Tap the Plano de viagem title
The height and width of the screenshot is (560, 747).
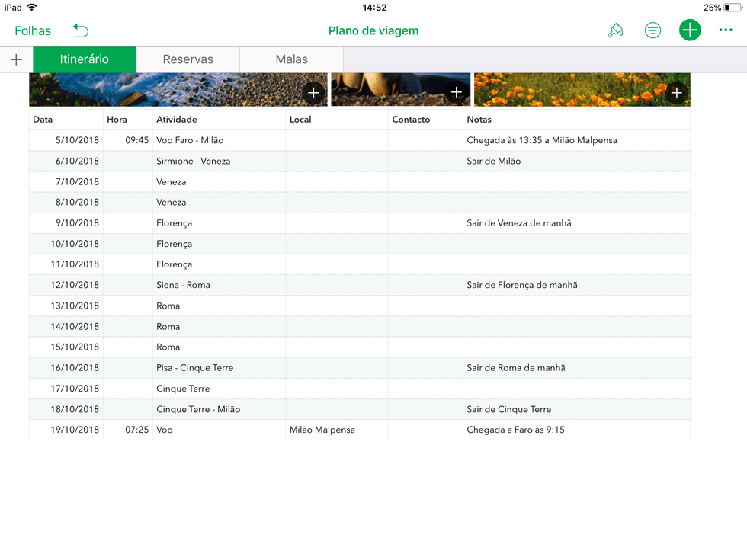click(x=373, y=30)
